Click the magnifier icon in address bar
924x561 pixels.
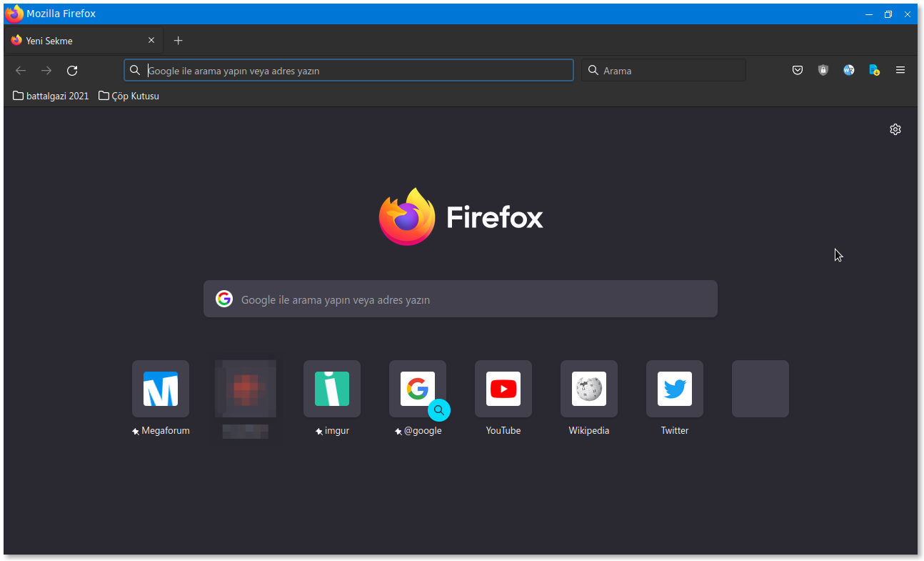(135, 70)
